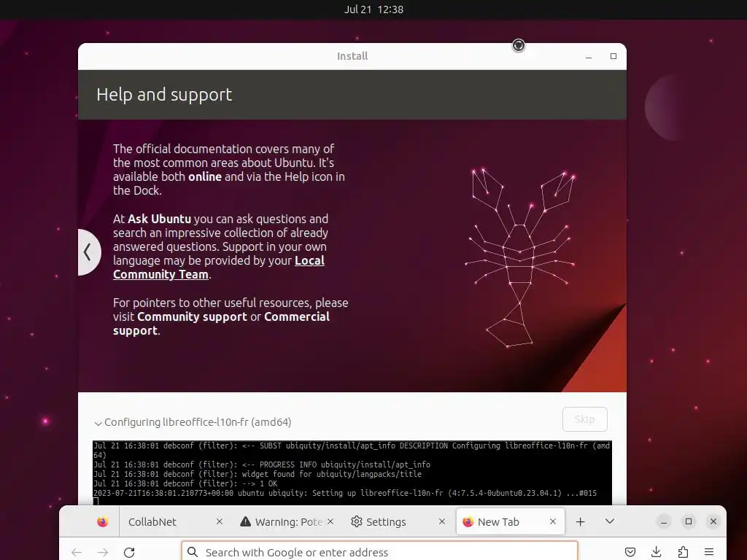Minimize the Install window
The height and width of the screenshot is (560, 747).
(589, 57)
